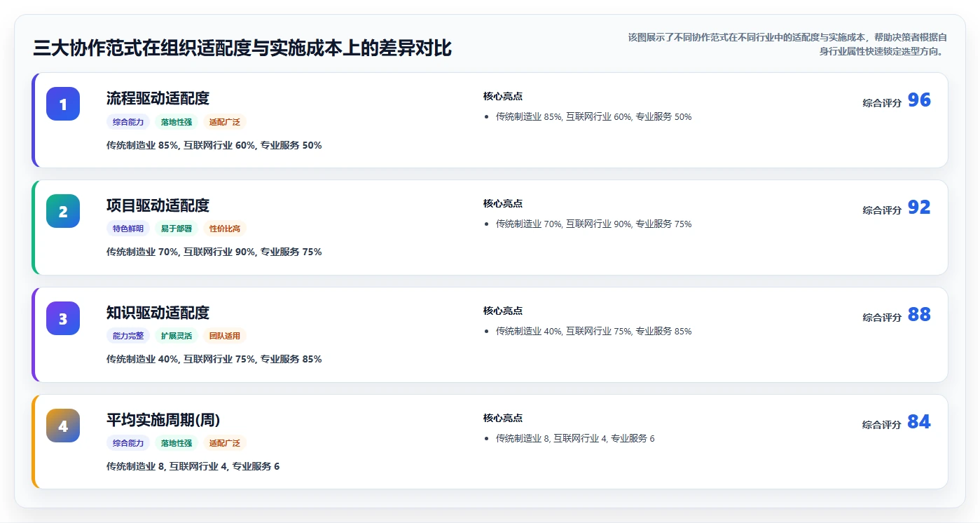980x523 pixels.
Task: Click the score value 96
Action: pos(919,100)
